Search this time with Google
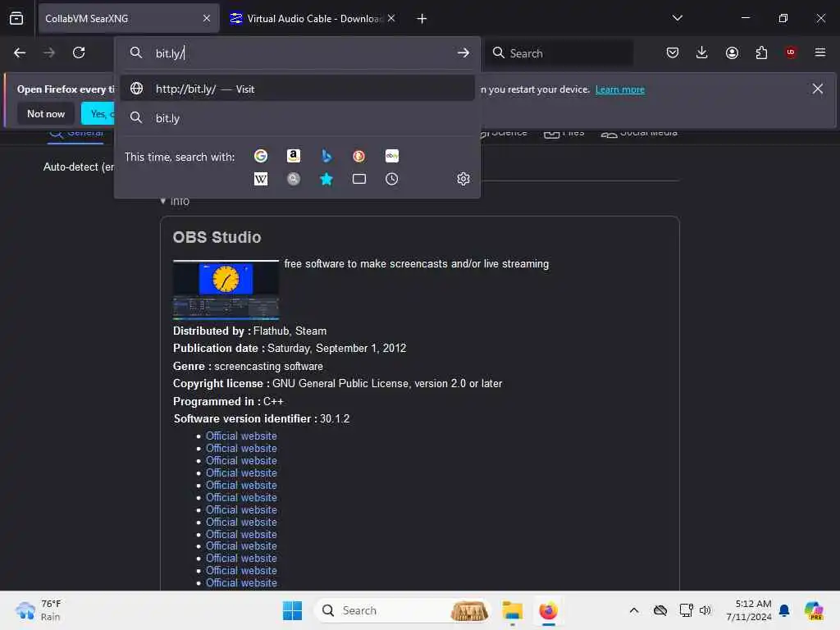The image size is (840, 630). [261, 156]
